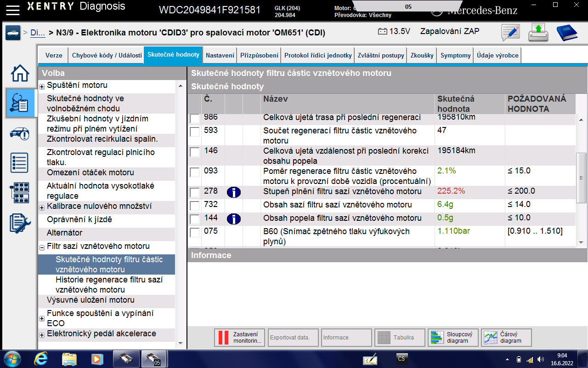This screenshot has height=368, width=588.
Task: Switch to the Verze tab
Action: click(54, 55)
